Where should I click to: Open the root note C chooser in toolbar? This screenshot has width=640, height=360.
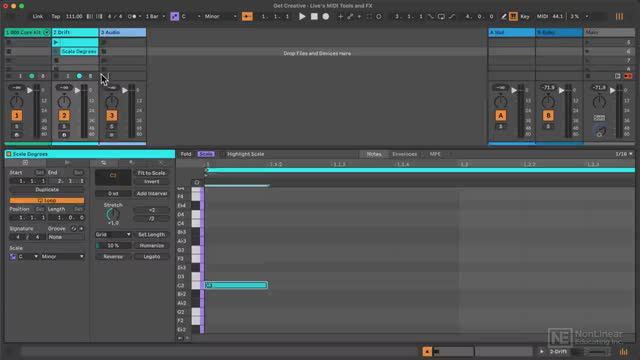191,16
